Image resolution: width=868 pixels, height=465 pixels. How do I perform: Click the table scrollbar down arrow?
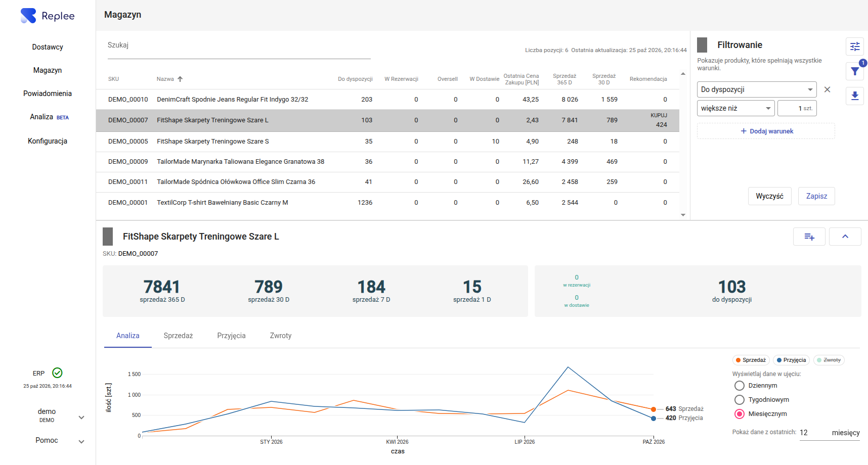point(683,215)
